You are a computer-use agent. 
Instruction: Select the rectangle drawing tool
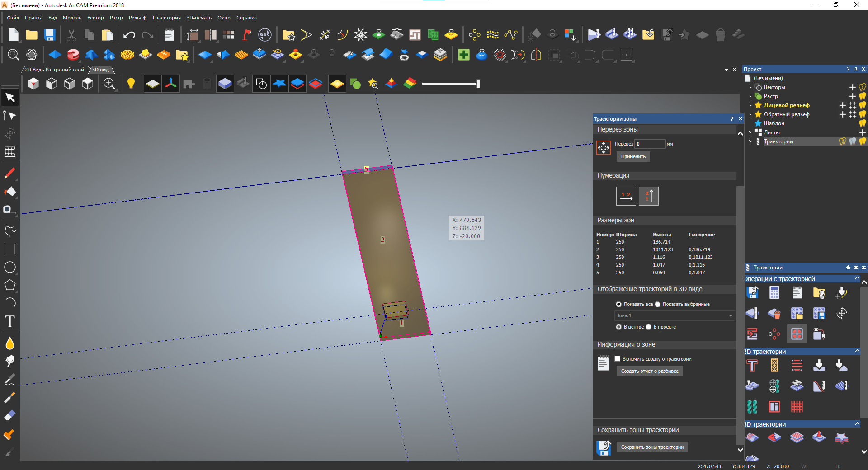(x=10, y=249)
